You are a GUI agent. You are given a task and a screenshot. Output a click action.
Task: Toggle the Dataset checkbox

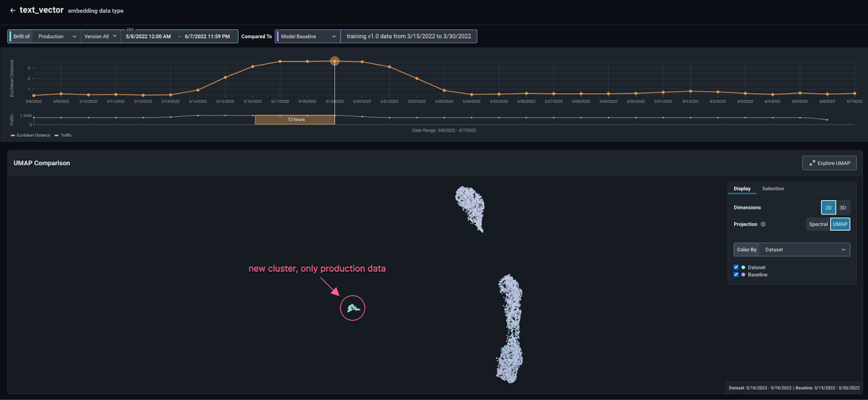tap(736, 267)
